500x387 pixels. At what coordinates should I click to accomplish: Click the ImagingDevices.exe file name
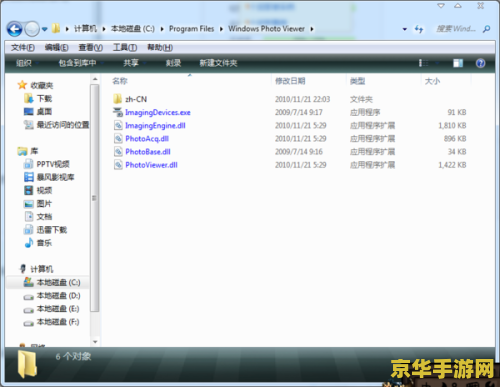click(x=158, y=112)
